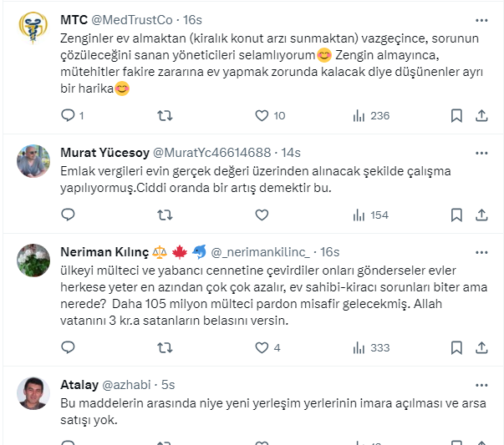
Task: Click Atalay's profile picture
Action: (33, 393)
